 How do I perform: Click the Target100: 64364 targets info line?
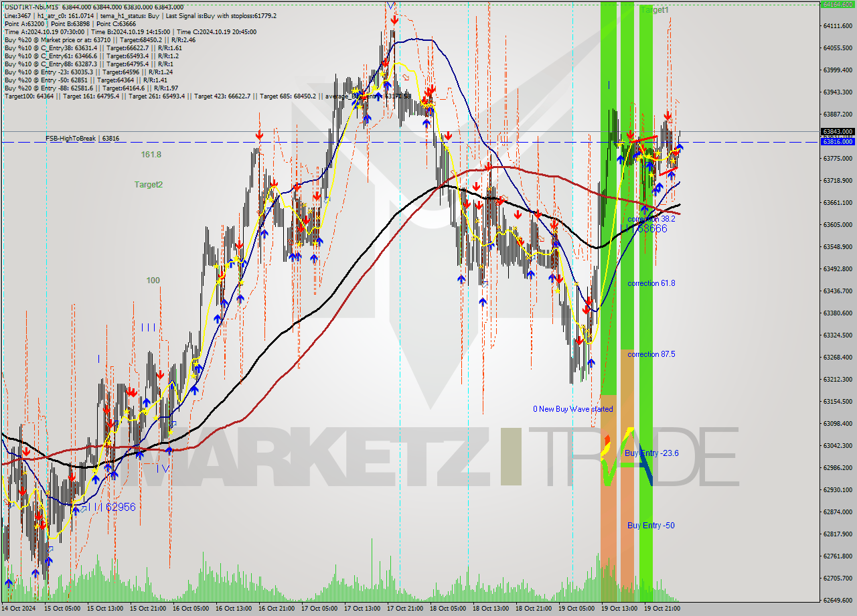point(207,96)
